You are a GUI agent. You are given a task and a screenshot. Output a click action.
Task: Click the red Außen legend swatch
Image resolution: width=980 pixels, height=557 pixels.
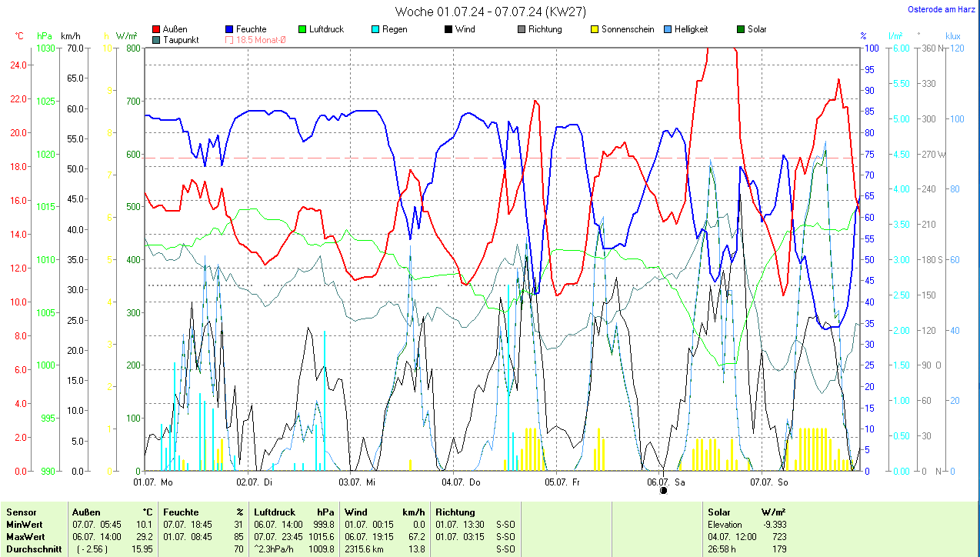pos(157,29)
